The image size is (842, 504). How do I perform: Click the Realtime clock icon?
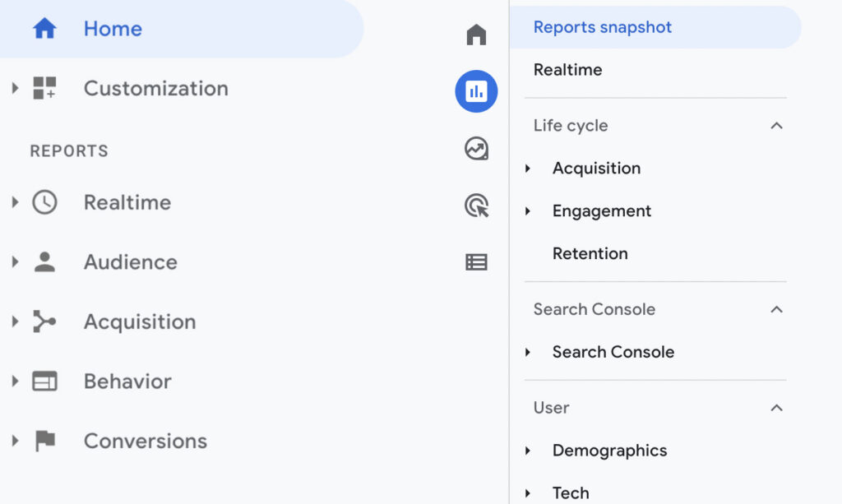click(x=44, y=202)
